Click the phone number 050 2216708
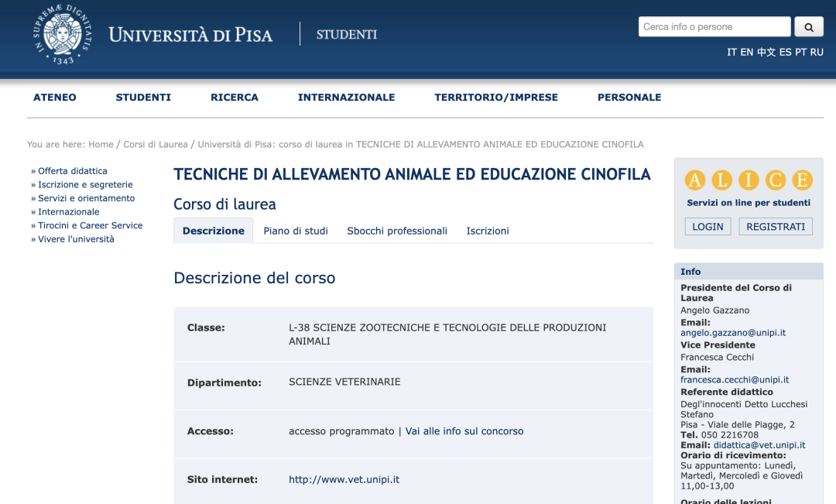This screenshot has width=836, height=504. (x=729, y=435)
